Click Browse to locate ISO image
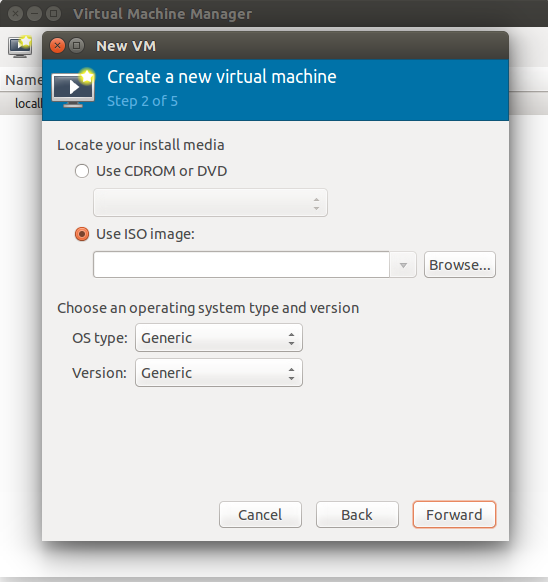Image resolution: width=548 pixels, height=582 pixels. tap(460, 265)
